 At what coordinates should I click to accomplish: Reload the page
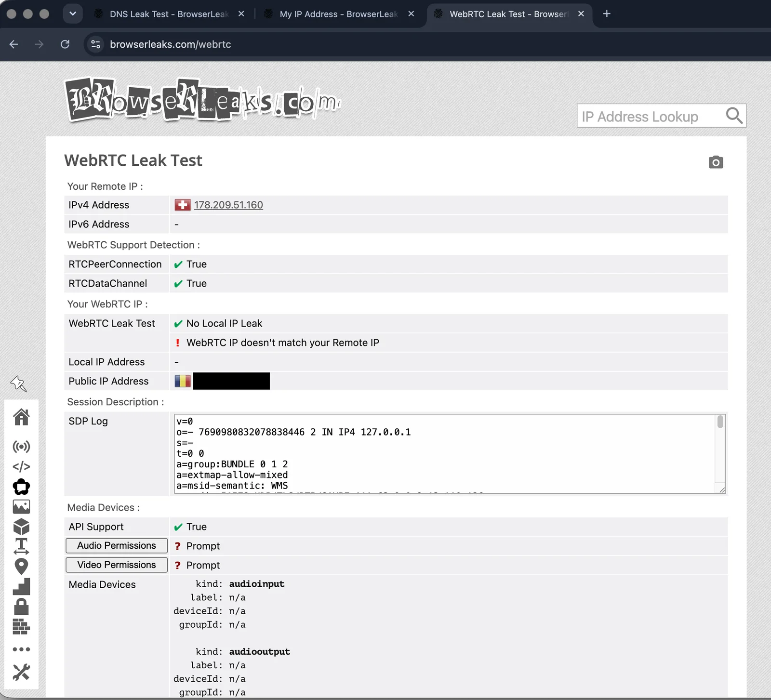pos(65,44)
